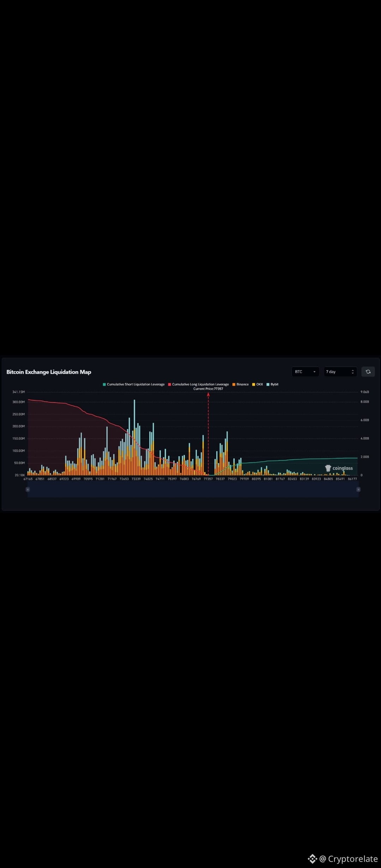Toggle the Bybit legend series
Screen dimensions: 381x868
(x=272, y=384)
